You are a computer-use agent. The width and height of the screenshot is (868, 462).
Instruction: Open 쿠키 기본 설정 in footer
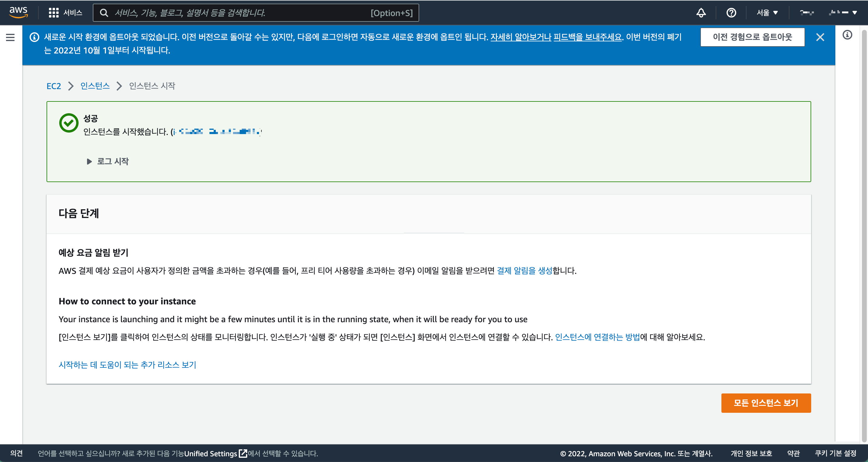[x=835, y=453]
